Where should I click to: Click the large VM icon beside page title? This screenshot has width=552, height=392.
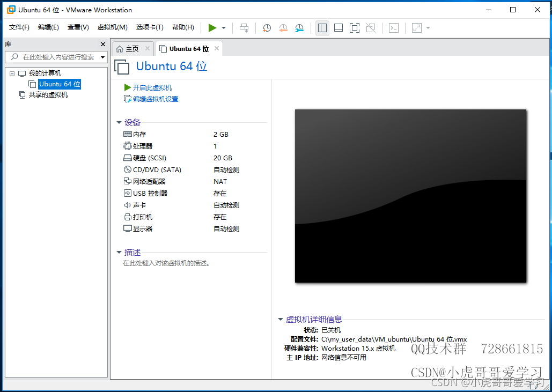[122, 67]
